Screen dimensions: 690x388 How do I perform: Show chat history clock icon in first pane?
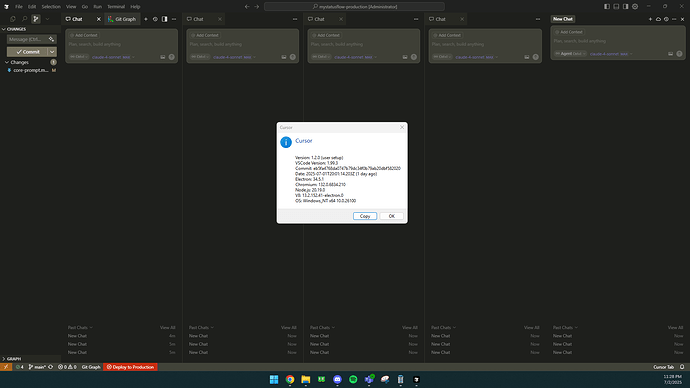point(155,19)
